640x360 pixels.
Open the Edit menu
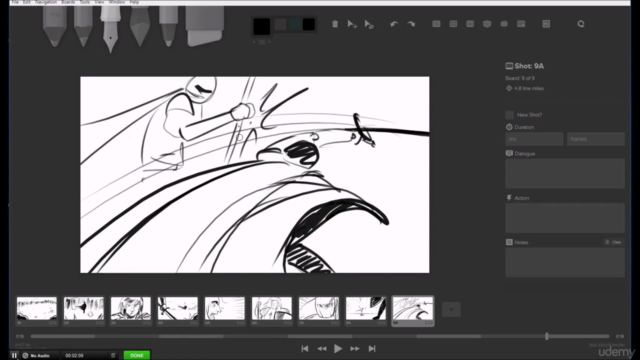pyautogui.click(x=27, y=2)
